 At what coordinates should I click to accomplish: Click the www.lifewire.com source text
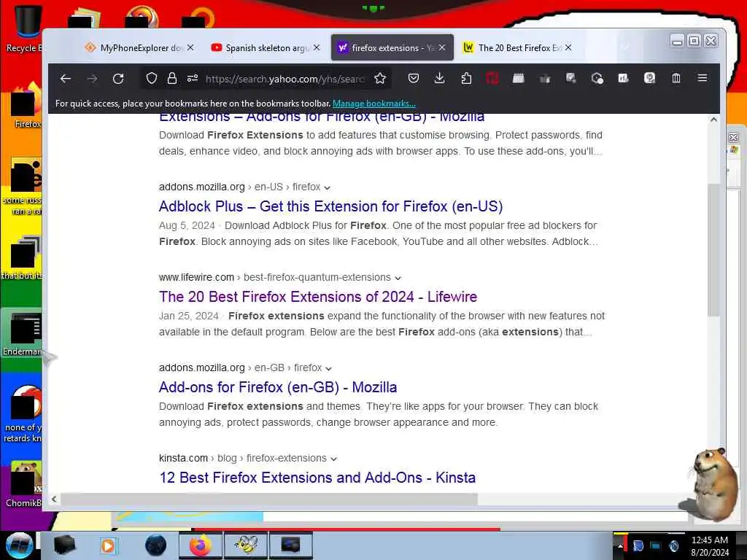tap(196, 278)
